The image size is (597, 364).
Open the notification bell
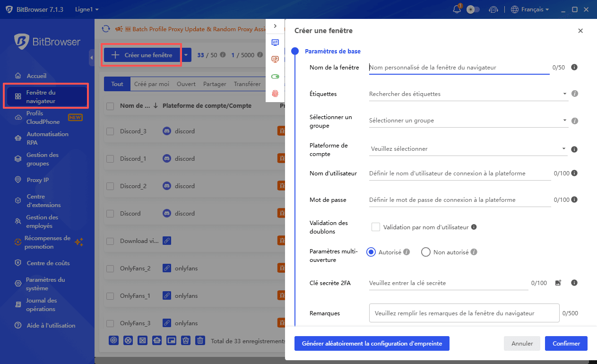457,9
